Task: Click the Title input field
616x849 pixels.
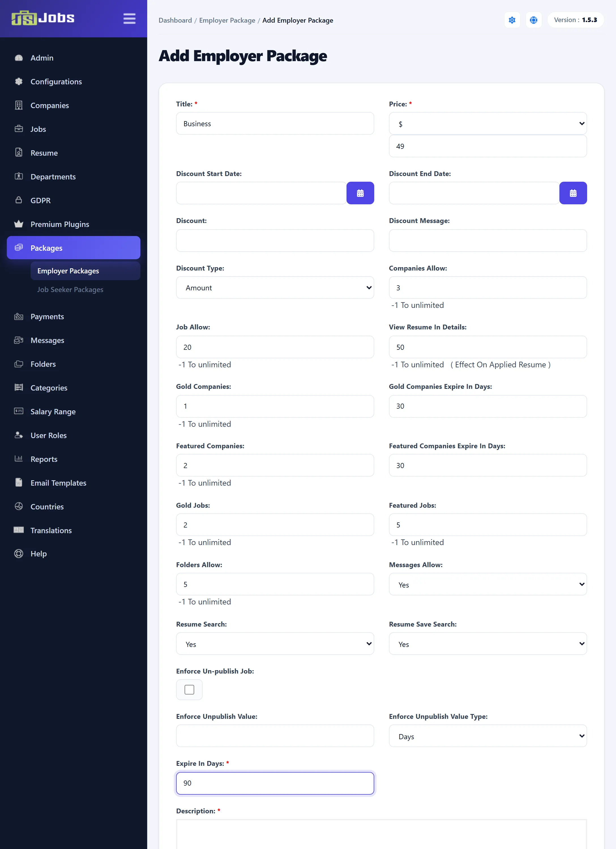Action: [x=275, y=124]
